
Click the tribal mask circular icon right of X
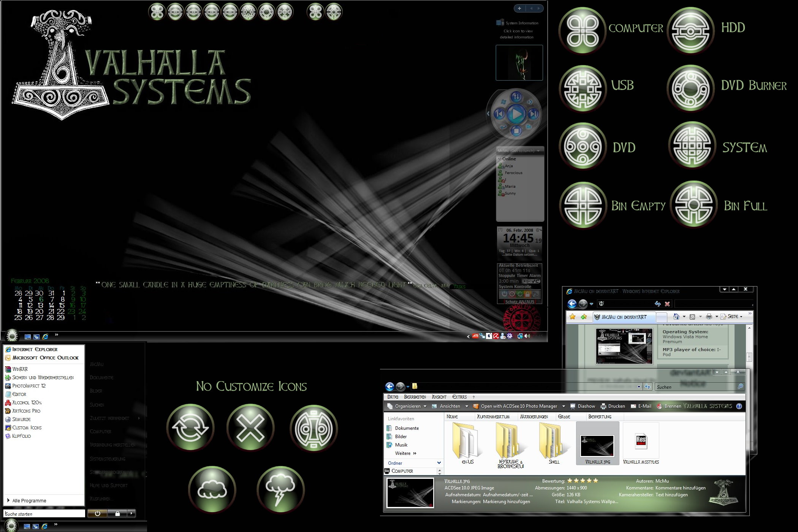(314, 428)
